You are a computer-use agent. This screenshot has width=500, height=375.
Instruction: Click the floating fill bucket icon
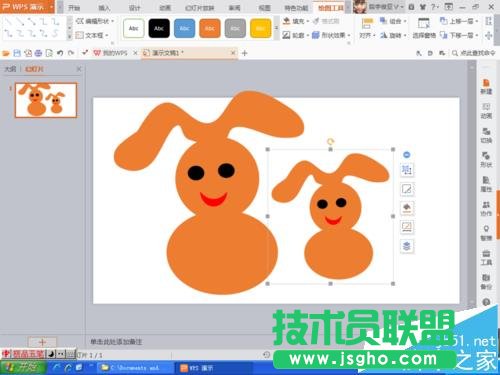(x=407, y=208)
